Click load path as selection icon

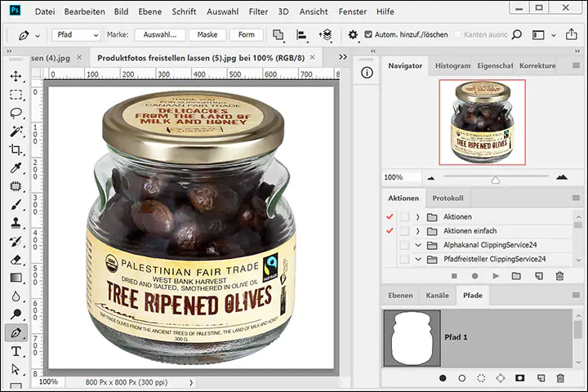(482, 378)
